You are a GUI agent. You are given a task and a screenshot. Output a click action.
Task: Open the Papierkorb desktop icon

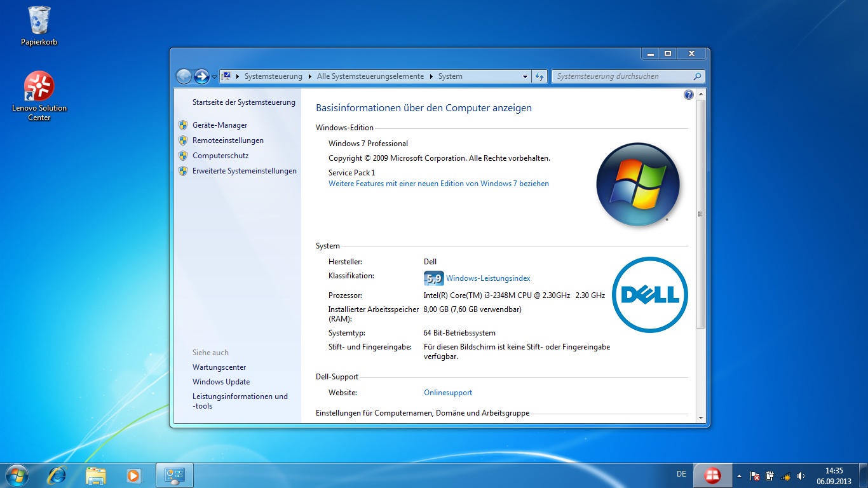click(x=39, y=25)
